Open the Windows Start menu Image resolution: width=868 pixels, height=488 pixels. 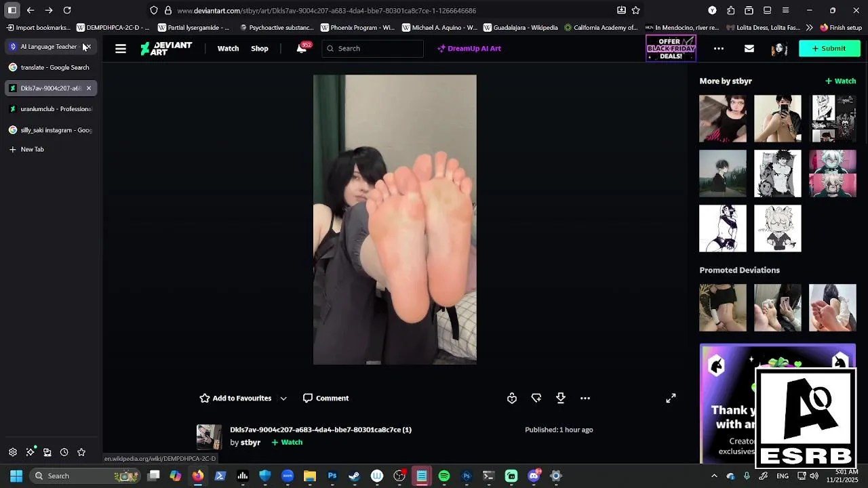click(x=16, y=476)
